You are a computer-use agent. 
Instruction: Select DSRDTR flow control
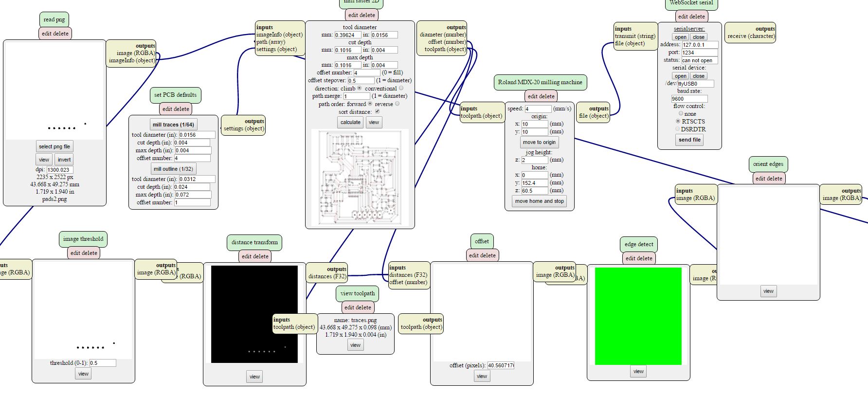[x=677, y=129]
